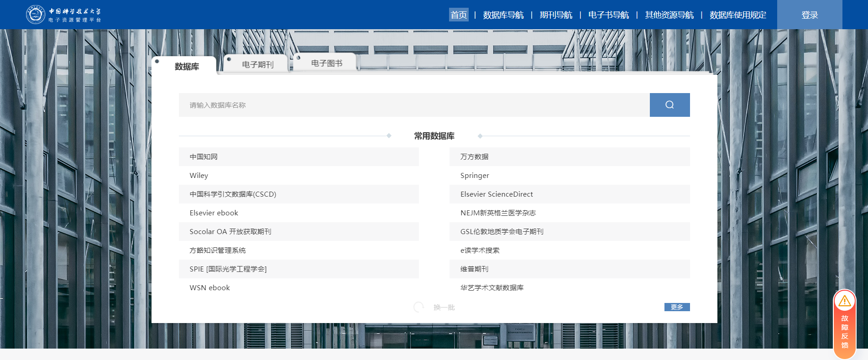This screenshot has height=360, width=868.
Task: Click the 更多 button
Action: [x=677, y=307]
